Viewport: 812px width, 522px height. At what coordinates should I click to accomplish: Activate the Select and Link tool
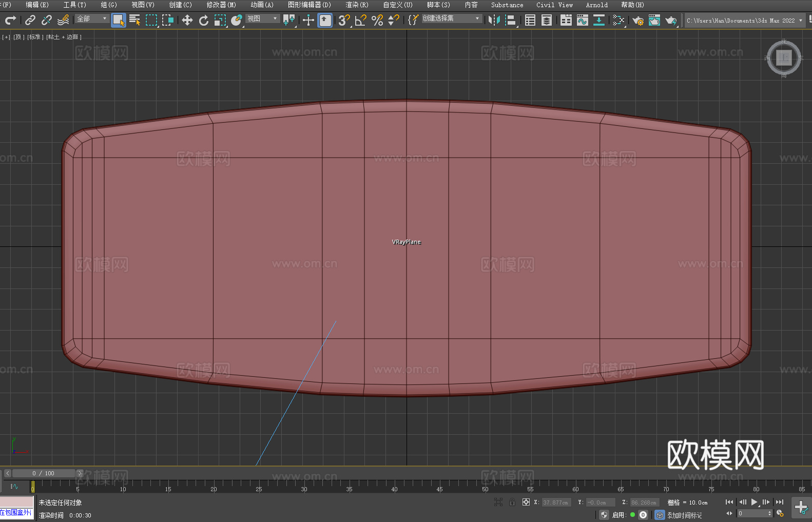point(30,20)
